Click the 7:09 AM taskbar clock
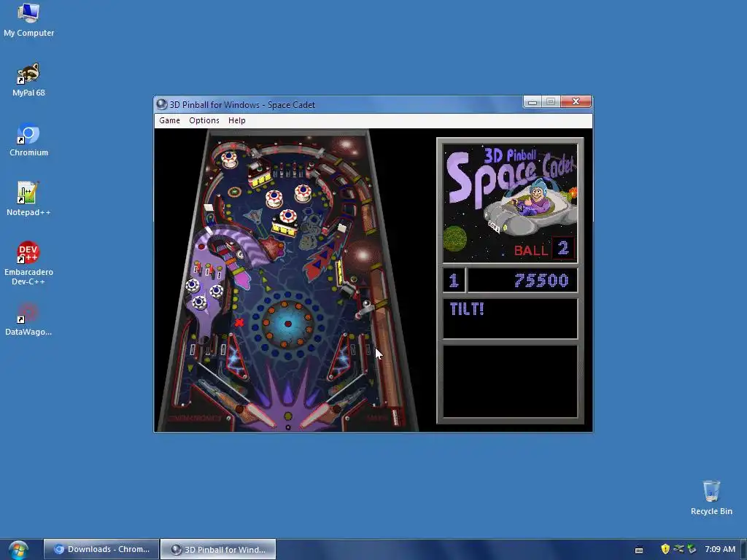The height and width of the screenshot is (560, 747). 720,549
